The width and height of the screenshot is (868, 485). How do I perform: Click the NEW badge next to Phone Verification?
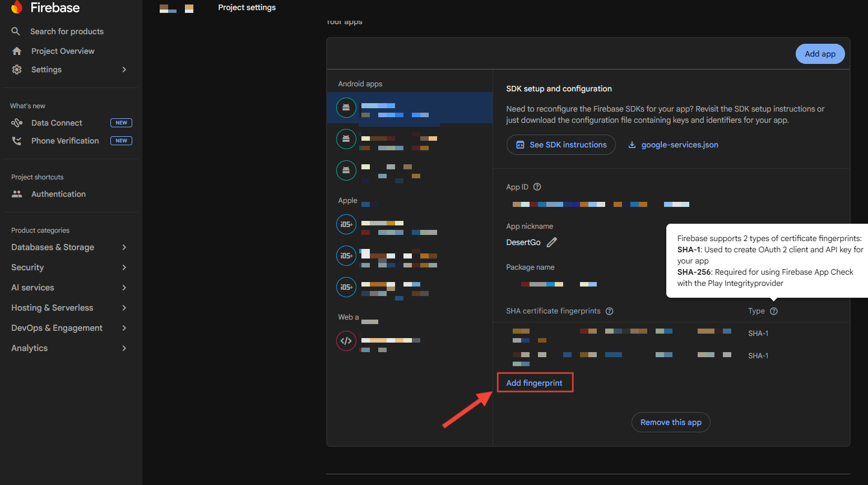coord(121,141)
